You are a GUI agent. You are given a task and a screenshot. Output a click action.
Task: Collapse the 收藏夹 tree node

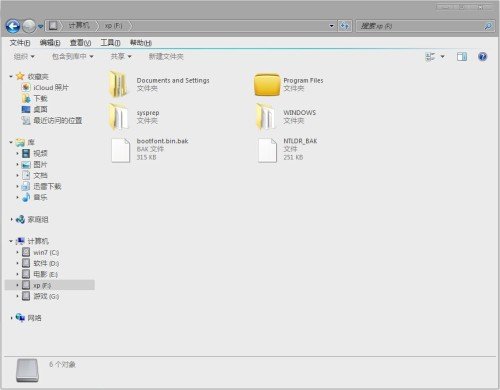(11, 77)
